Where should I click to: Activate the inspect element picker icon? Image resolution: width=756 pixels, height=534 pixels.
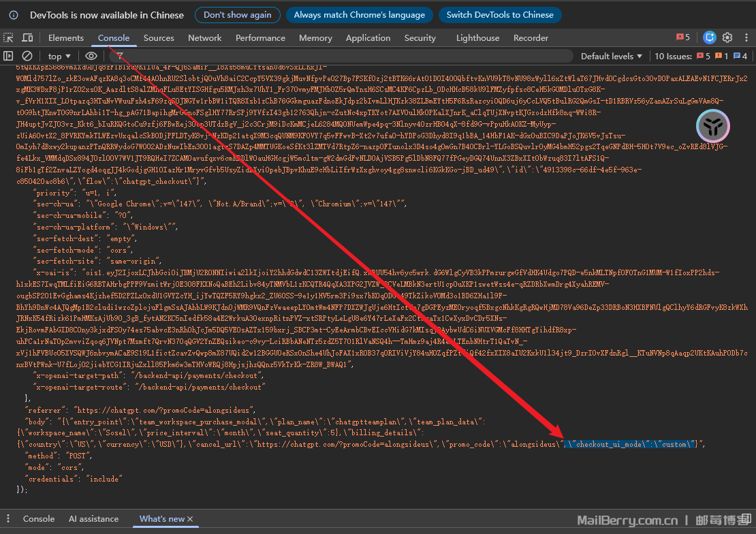[x=9, y=37]
